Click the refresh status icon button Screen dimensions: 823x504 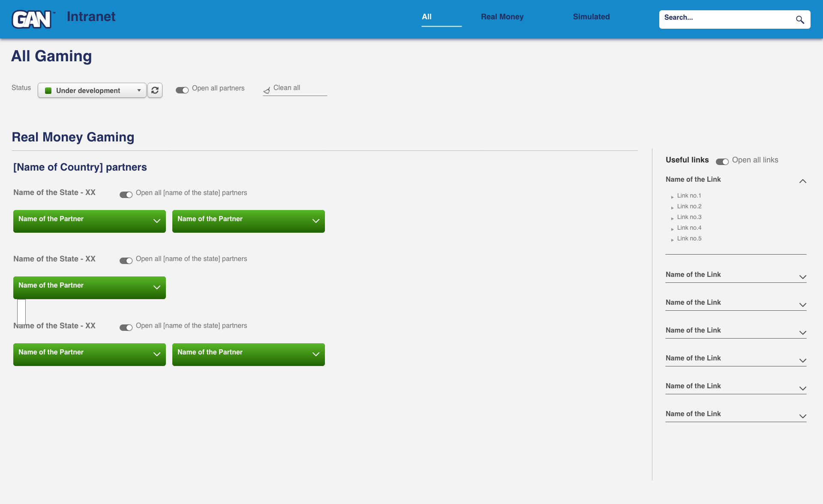tap(155, 90)
